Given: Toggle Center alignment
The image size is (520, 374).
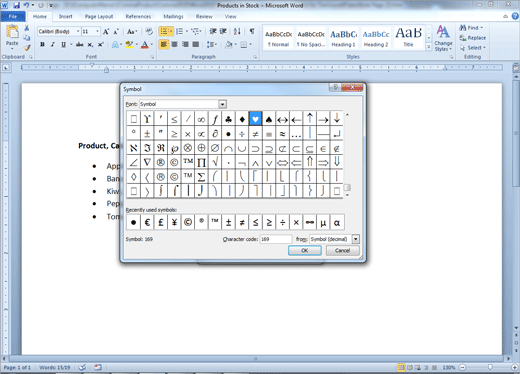Looking at the screenshot, I should click(x=175, y=44).
